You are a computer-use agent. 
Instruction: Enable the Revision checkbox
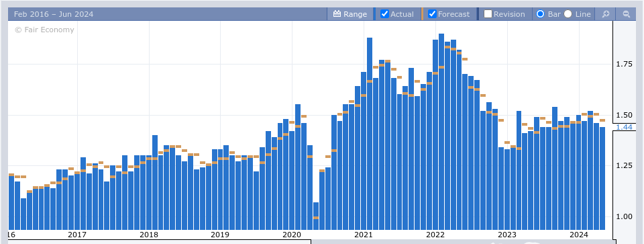click(488, 14)
